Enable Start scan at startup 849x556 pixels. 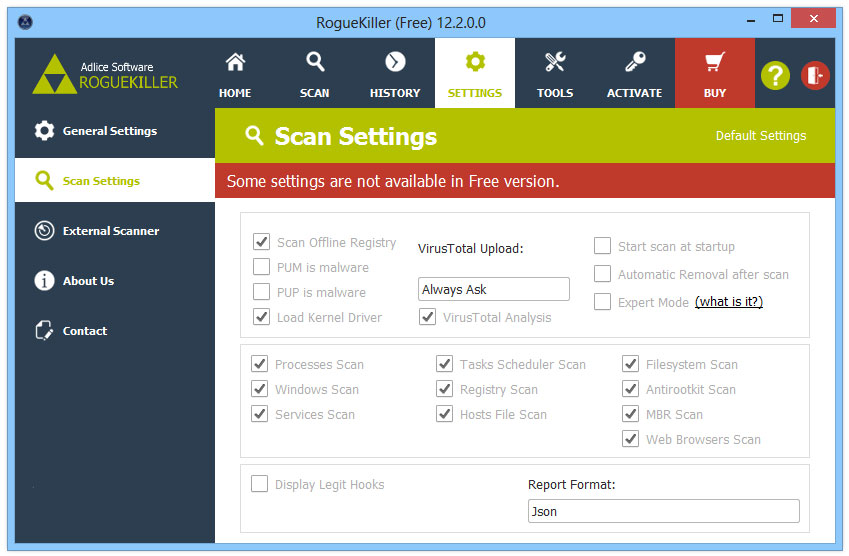[602, 245]
